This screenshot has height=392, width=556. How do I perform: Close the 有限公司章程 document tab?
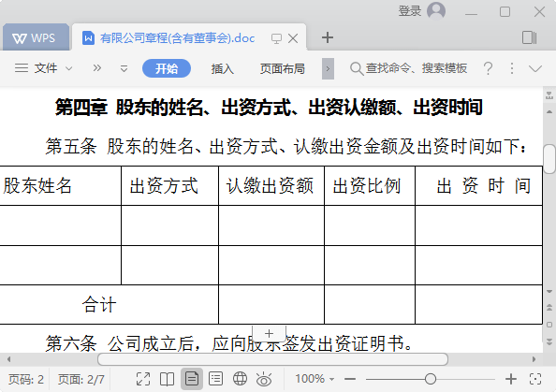293,38
